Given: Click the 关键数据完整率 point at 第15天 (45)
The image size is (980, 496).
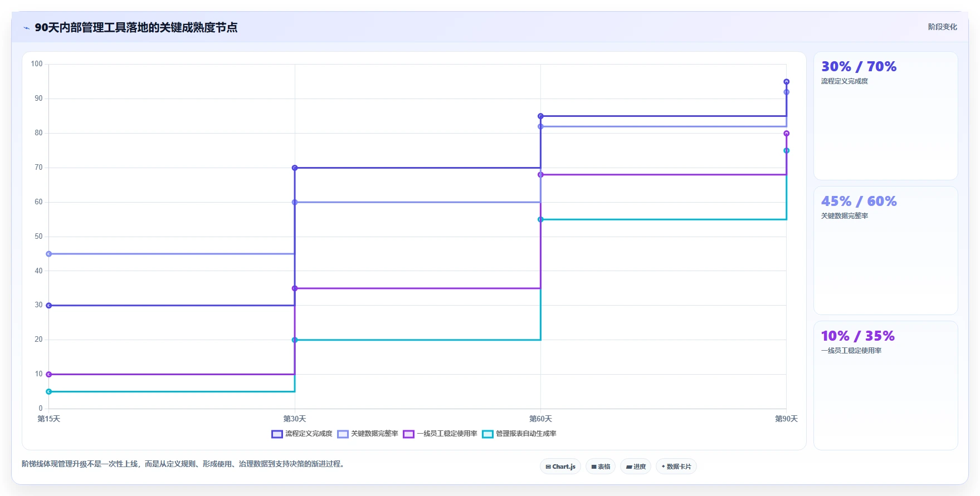Looking at the screenshot, I should click(x=49, y=254).
